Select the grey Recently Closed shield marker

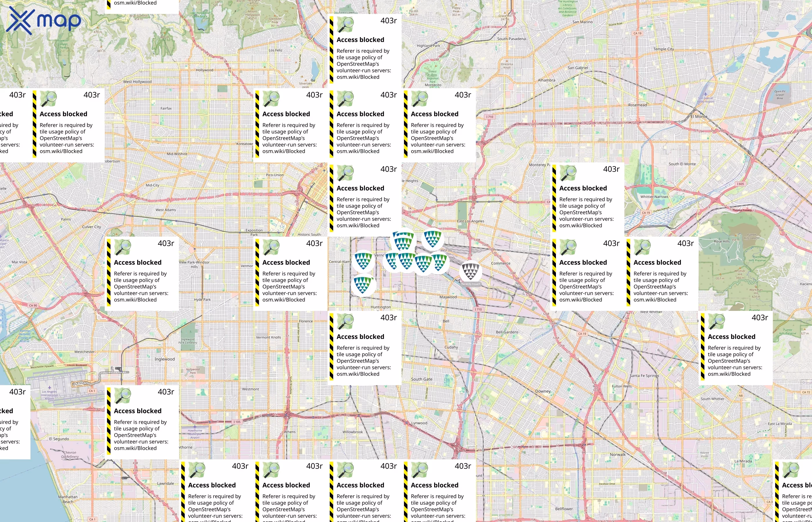[x=470, y=272]
